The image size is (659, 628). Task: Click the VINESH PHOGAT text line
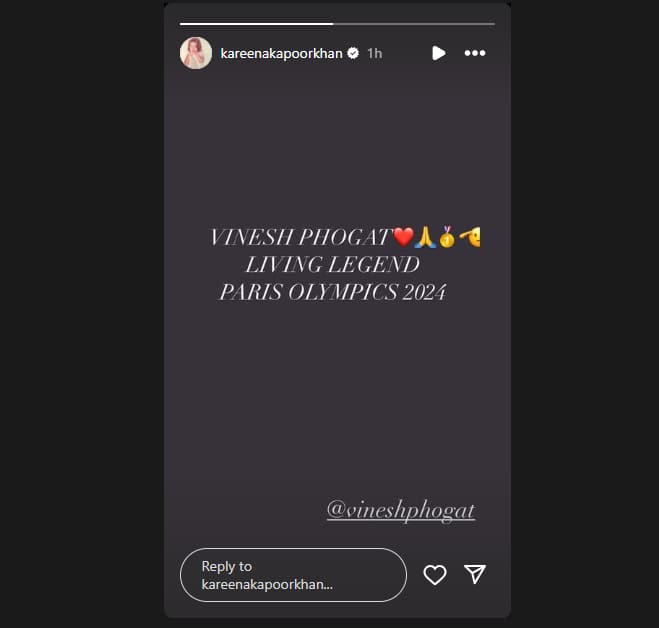[x=301, y=237]
